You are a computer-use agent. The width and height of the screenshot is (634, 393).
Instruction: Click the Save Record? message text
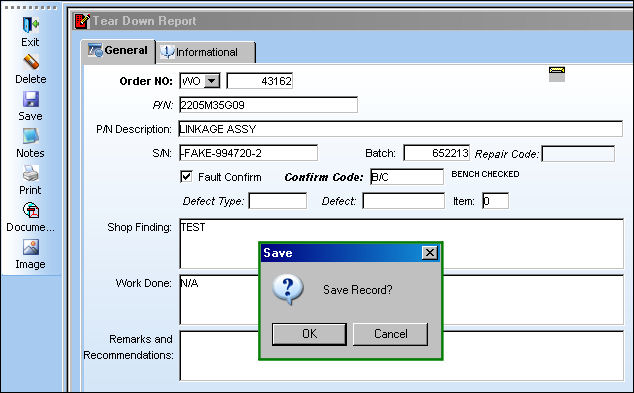click(x=357, y=289)
